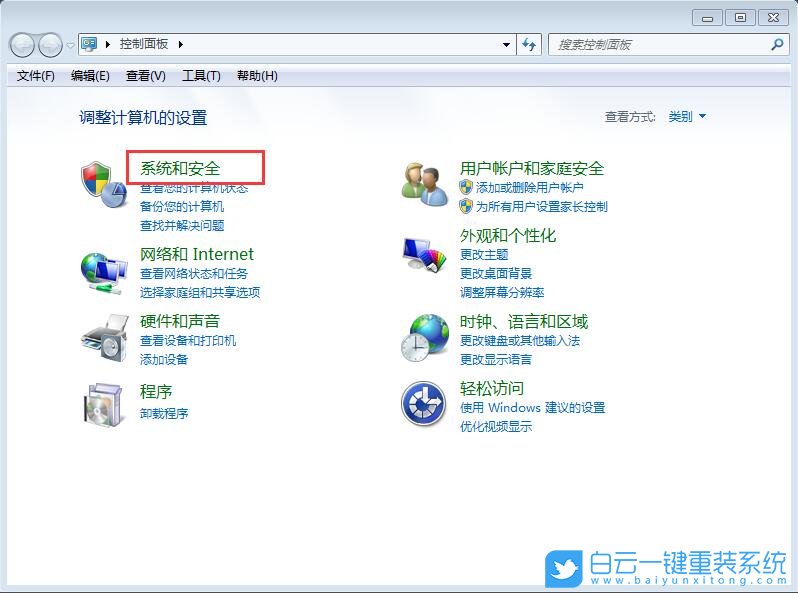
Task: Open the recent pages dropdown arrow
Action: (x=70, y=45)
